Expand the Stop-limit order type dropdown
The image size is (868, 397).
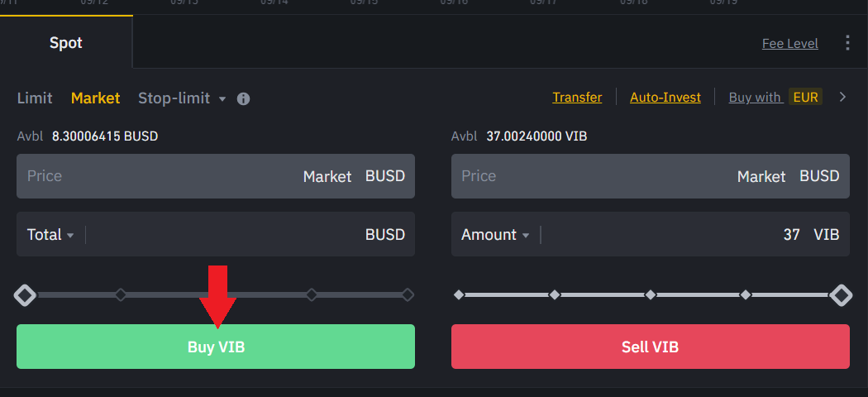(222, 98)
